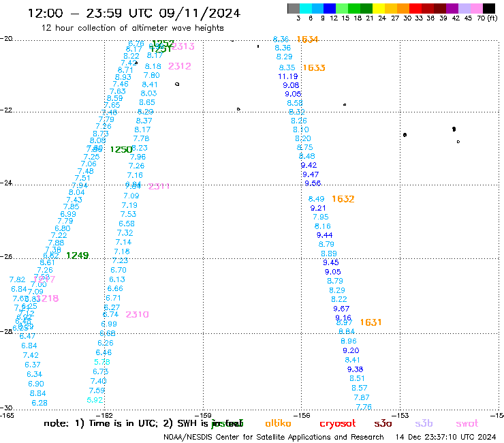Click the pink swatch in the color scale

476,8
